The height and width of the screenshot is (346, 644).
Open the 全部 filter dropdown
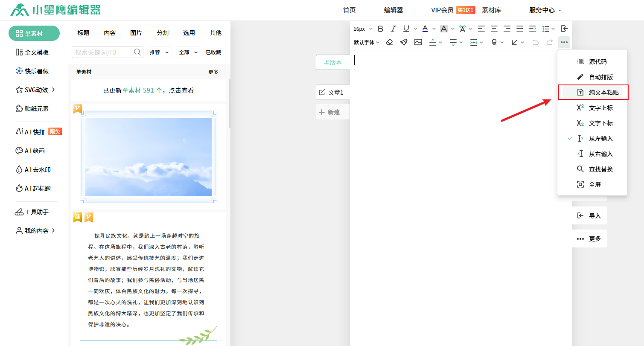click(x=189, y=52)
